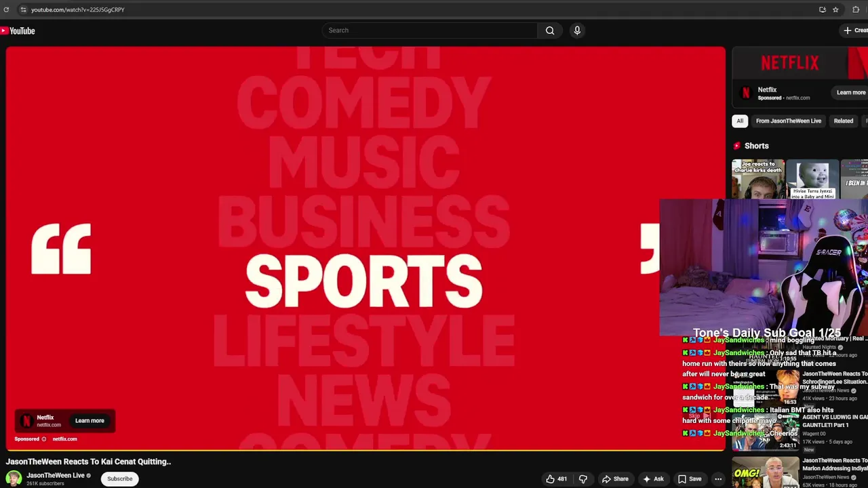Click netflix.com link below the video ad
The width and height of the screenshot is (868, 488).
click(65, 439)
